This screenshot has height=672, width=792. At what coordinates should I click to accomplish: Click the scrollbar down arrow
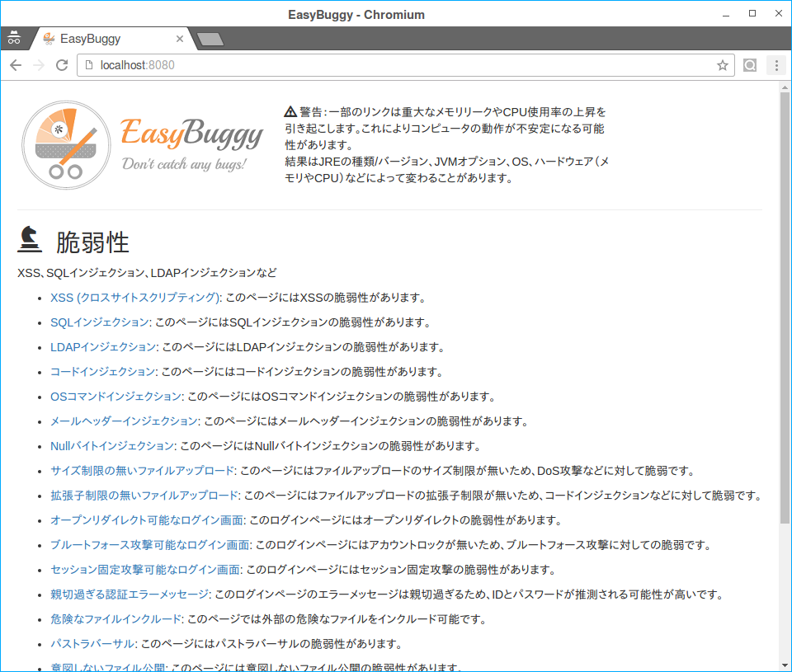[785, 665]
